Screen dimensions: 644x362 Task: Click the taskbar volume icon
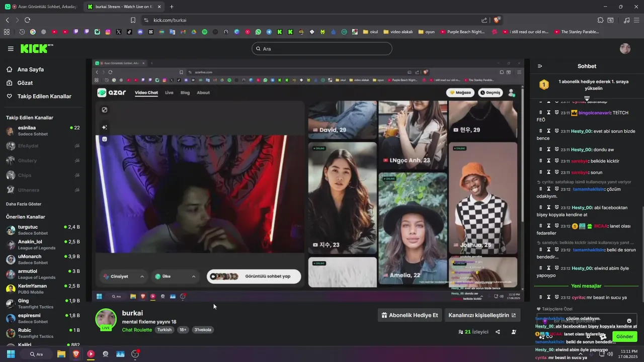coord(610,354)
